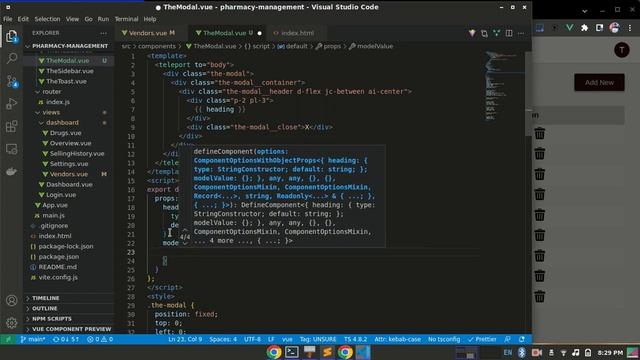
Task: Open the Docker view in activity bar
Action: 11,171
